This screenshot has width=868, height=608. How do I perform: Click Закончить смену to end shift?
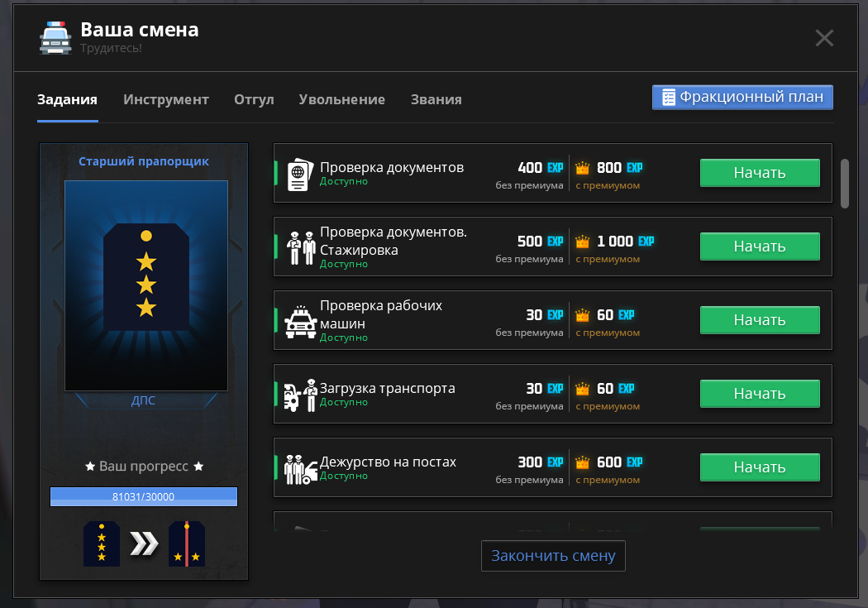[x=553, y=556]
